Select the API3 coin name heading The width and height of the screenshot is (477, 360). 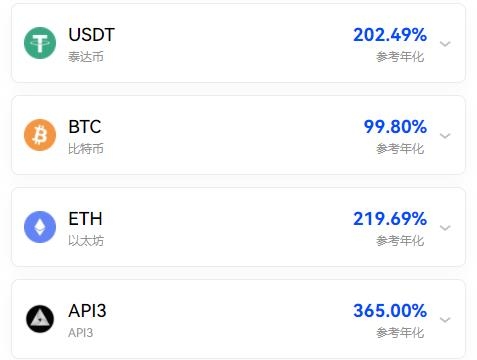coord(87,311)
